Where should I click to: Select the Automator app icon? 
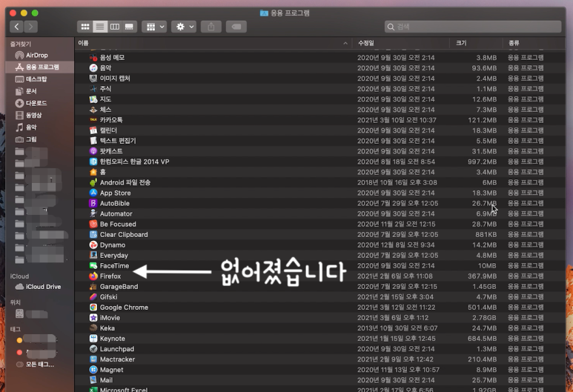coord(93,213)
